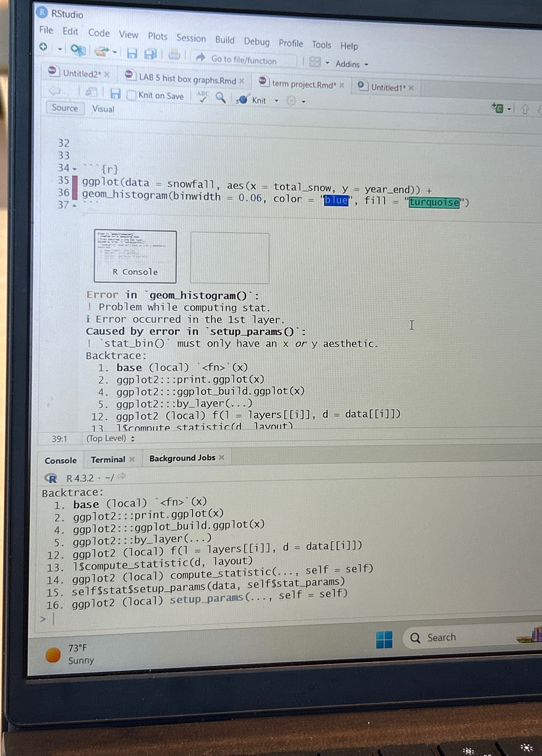Open the R Console output thumbnail

135,257
